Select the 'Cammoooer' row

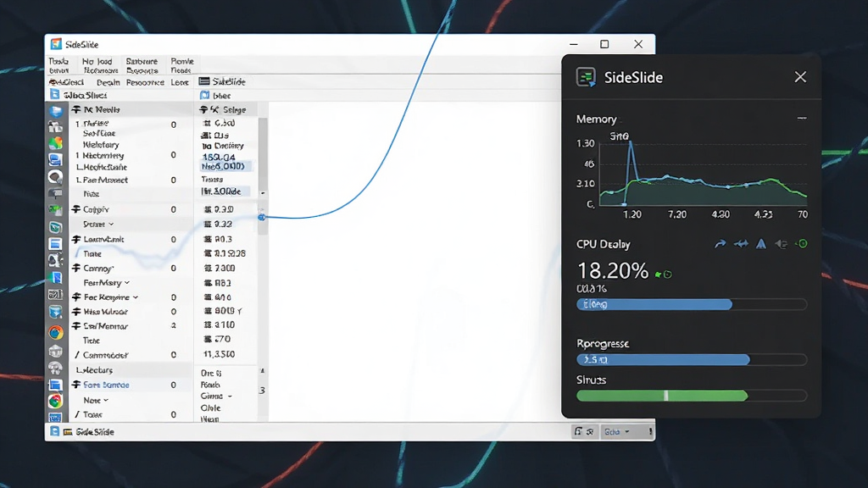tap(131, 355)
